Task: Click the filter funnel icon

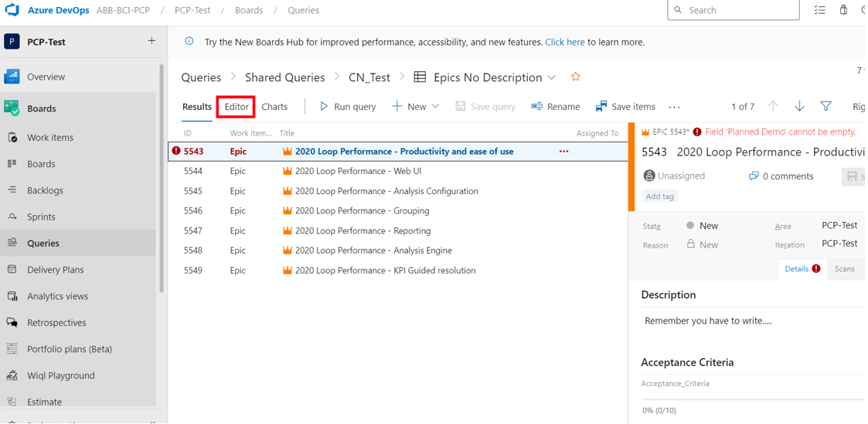Action: point(826,107)
